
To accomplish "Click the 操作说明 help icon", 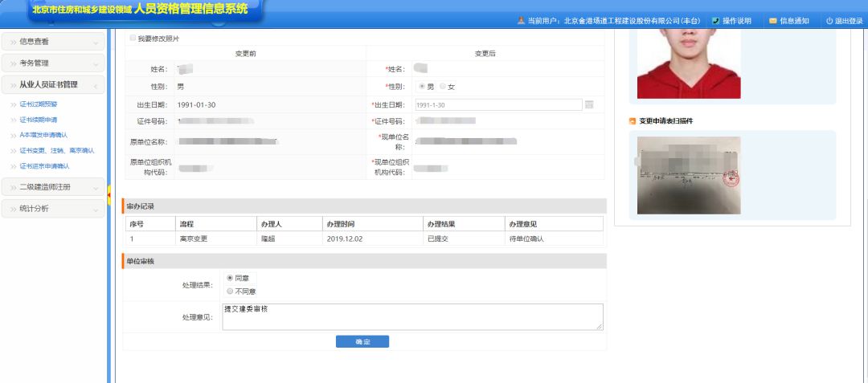I will tap(715, 21).
